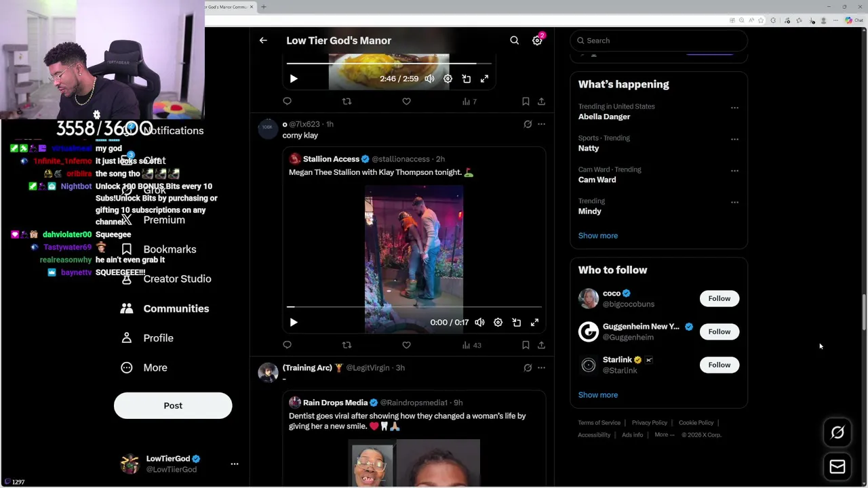Enter fullscreen on top video
The image size is (868, 488).
point(484,79)
